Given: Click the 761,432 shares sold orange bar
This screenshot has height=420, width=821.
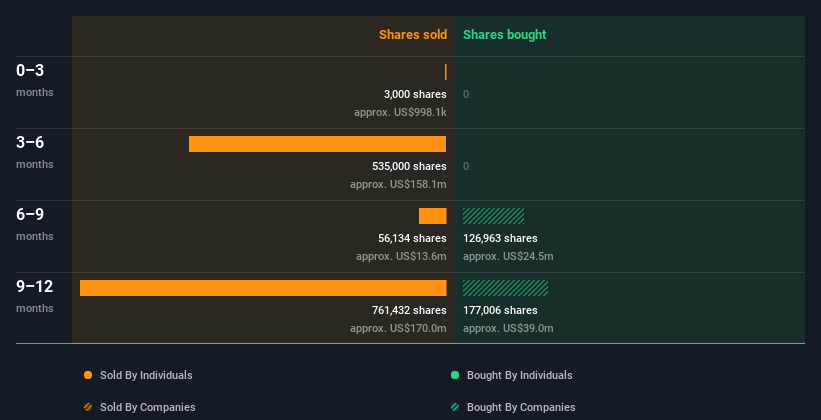Looking at the screenshot, I should pyautogui.click(x=263, y=288).
